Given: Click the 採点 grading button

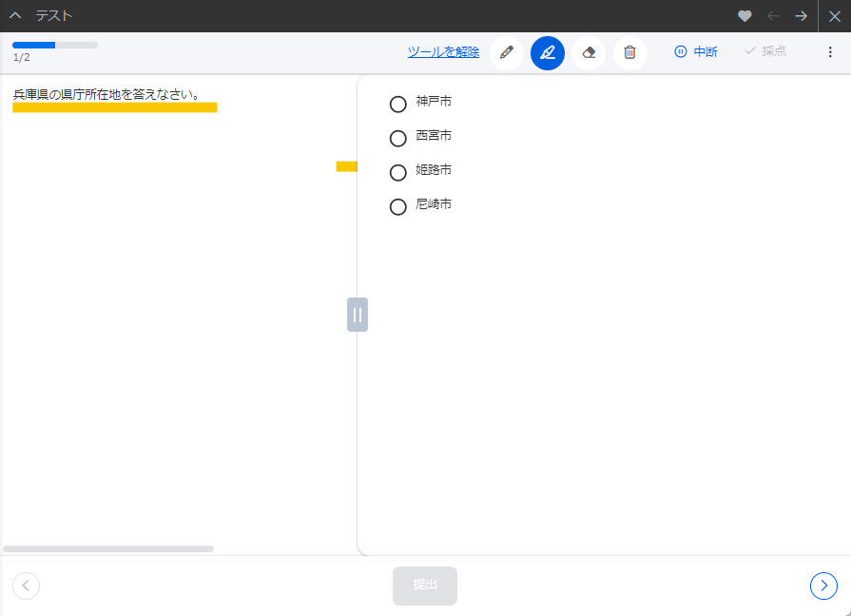Looking at the screenshot, I should click(x=765, y=51).
